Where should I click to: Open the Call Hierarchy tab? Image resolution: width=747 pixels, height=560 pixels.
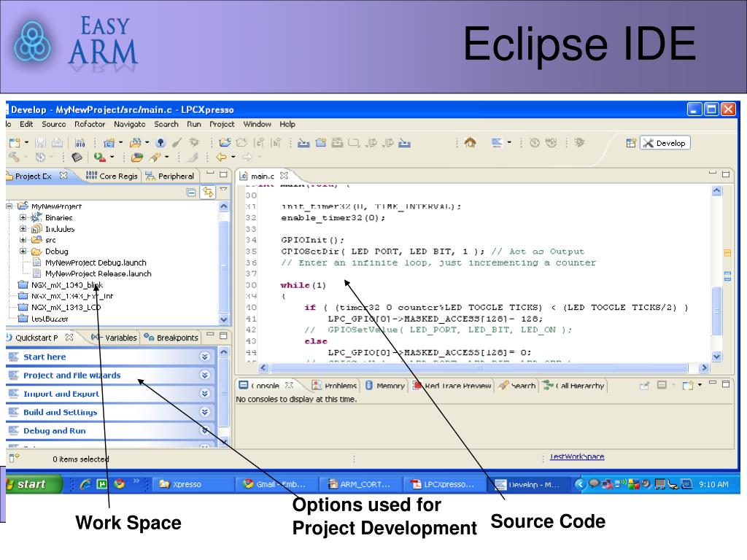[574, 385]
